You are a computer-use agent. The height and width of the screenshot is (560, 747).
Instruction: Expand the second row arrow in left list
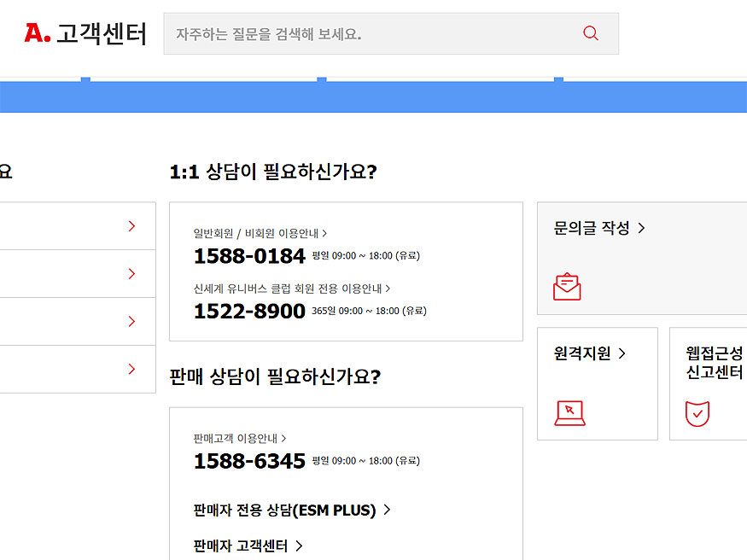(x=131, y=274)
